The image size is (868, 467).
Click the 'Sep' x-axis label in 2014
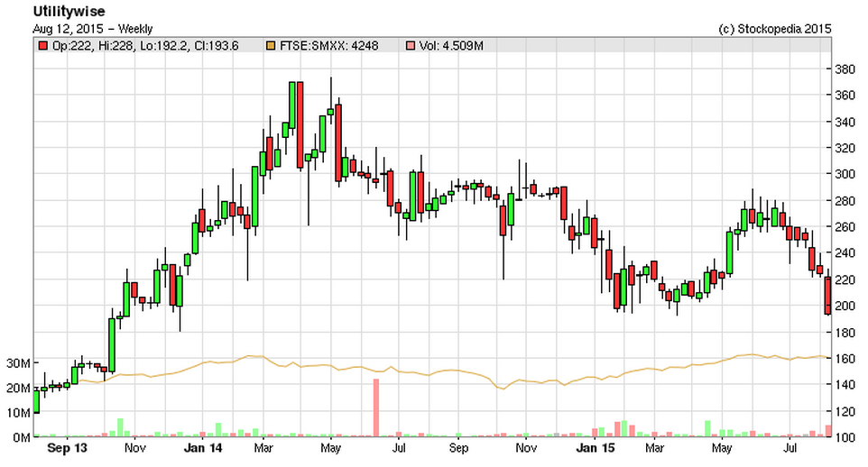458,448
